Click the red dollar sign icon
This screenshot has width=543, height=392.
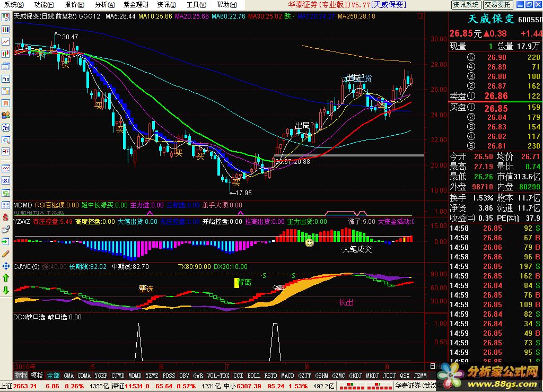(5, 217)
